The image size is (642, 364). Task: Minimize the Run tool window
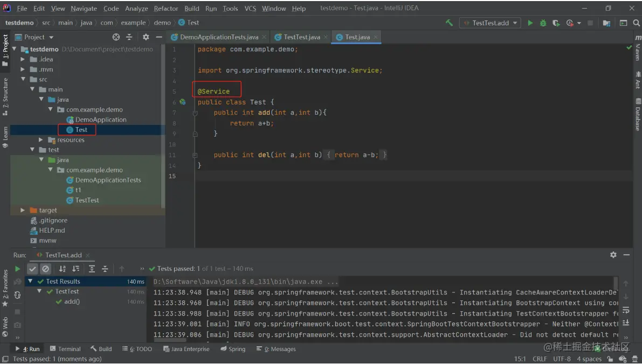pyautogui.click(x=626, y=255)
